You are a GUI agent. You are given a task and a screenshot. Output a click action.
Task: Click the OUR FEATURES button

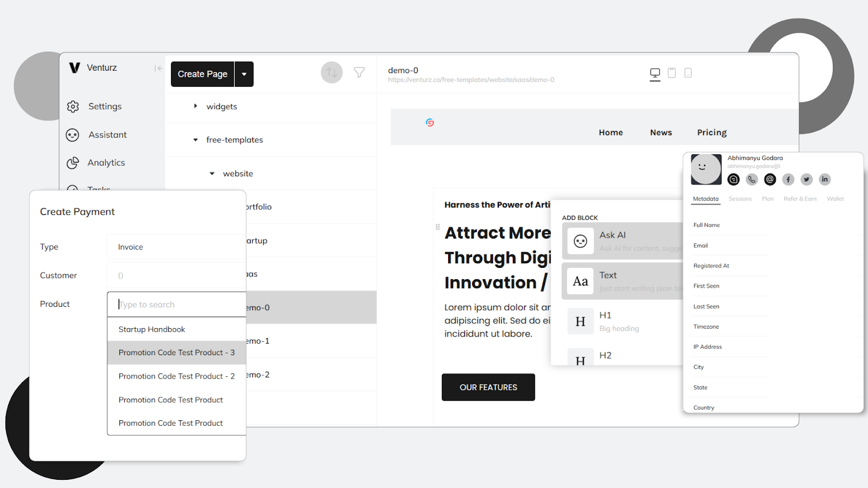488,387
